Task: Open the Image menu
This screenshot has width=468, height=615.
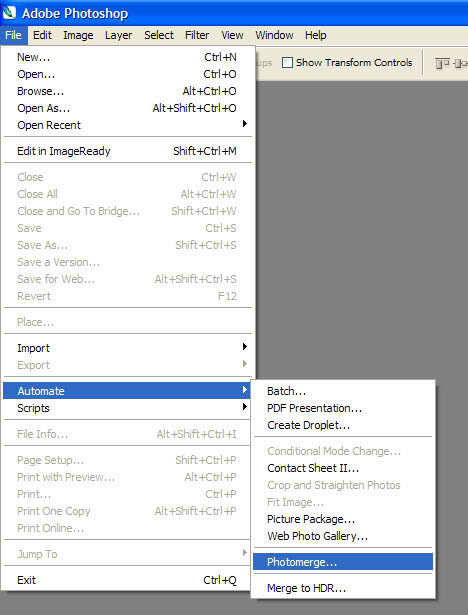Action: pos(78,35)
